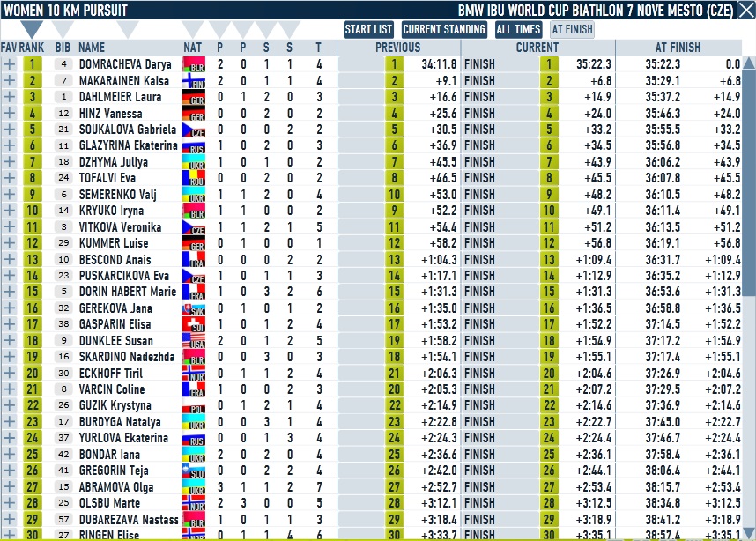Click Ukraine flag for DZHYMA Juliya
The width and height of the screenshot is (756, 541).
tap(193, 161)
